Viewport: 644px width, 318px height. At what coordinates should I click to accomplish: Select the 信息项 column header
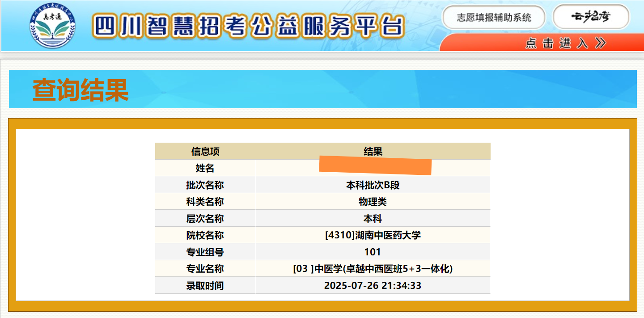205,152
